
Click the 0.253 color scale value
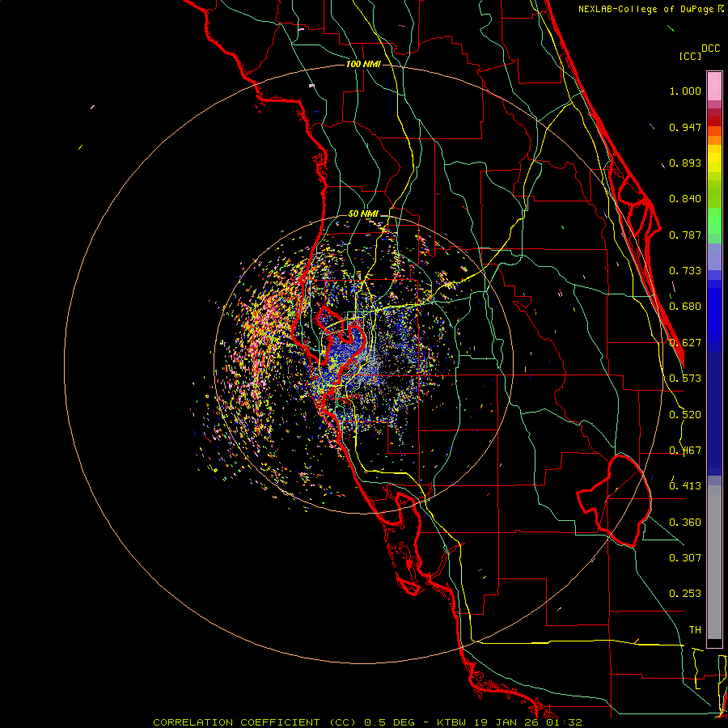tap(685, 594)
